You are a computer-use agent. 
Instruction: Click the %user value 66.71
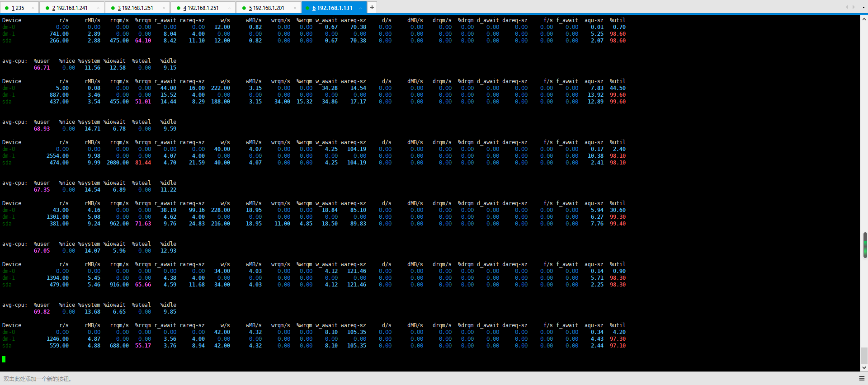pos(42,68)
